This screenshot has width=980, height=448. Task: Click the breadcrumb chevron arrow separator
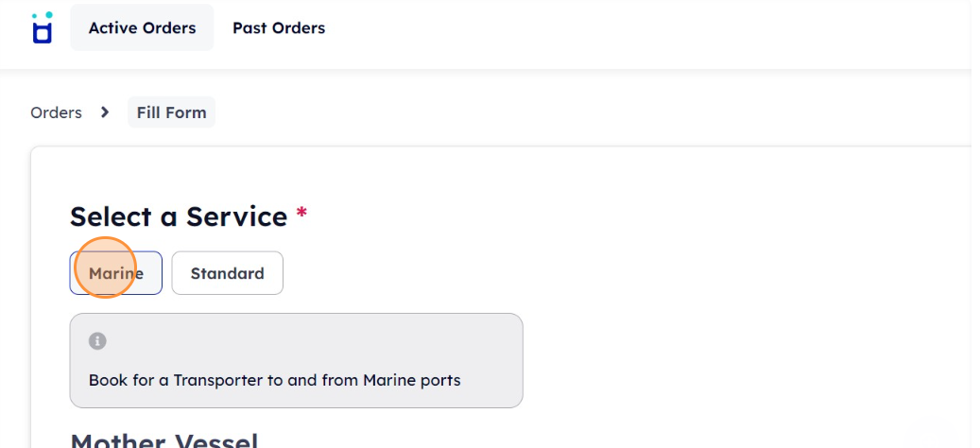click(105, 112)
